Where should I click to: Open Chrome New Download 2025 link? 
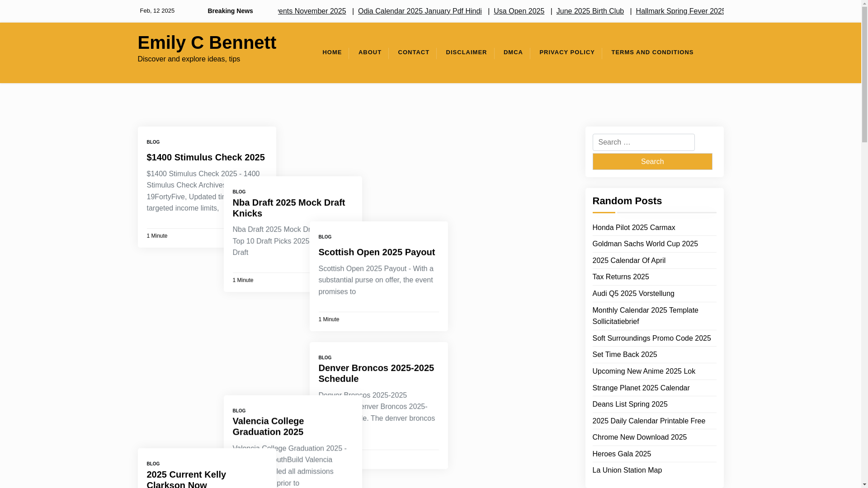coord(639,437)
